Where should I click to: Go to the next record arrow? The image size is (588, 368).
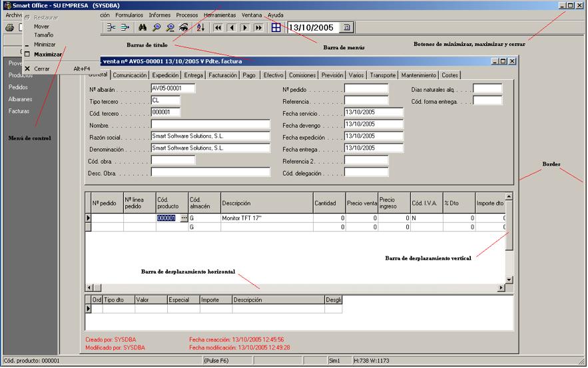245,28
